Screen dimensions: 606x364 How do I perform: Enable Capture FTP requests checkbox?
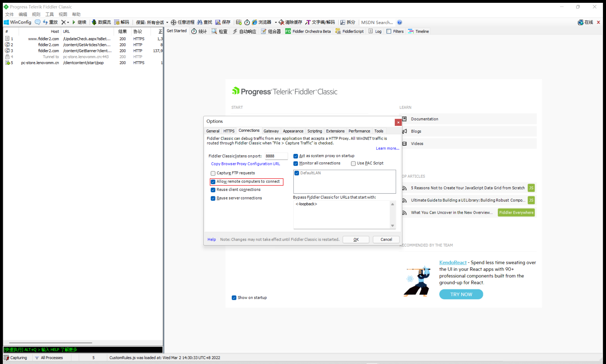tap(213, 173)
